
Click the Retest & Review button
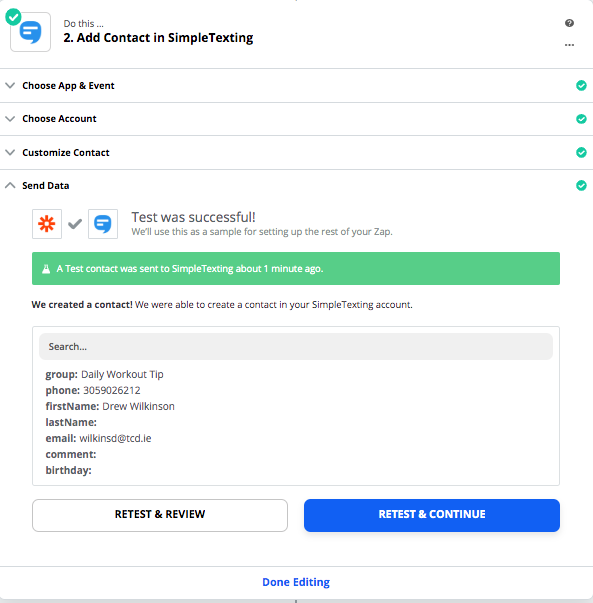click(160, 515)
